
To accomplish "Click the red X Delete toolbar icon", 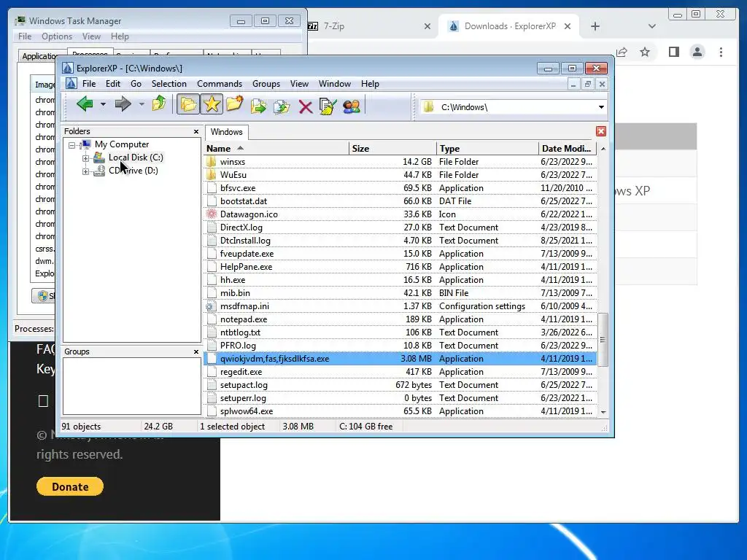I will pyautogui.click(x=306, y=106).
